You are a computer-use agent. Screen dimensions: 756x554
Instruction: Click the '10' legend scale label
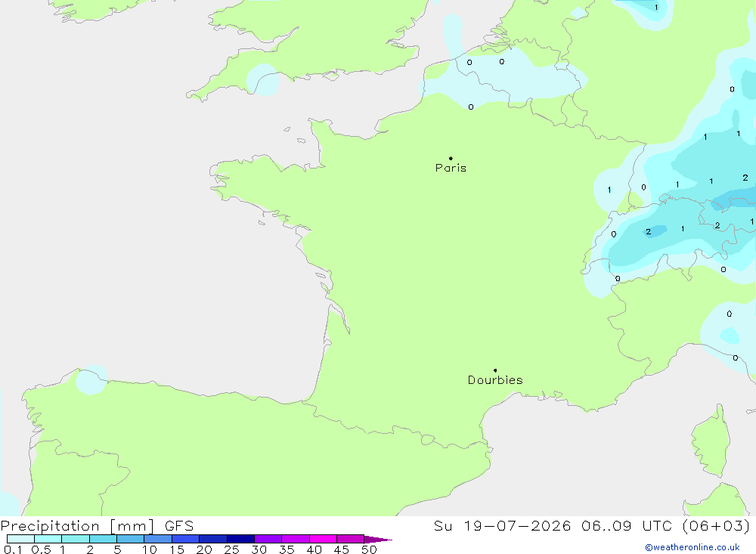[x=150, y=549]
